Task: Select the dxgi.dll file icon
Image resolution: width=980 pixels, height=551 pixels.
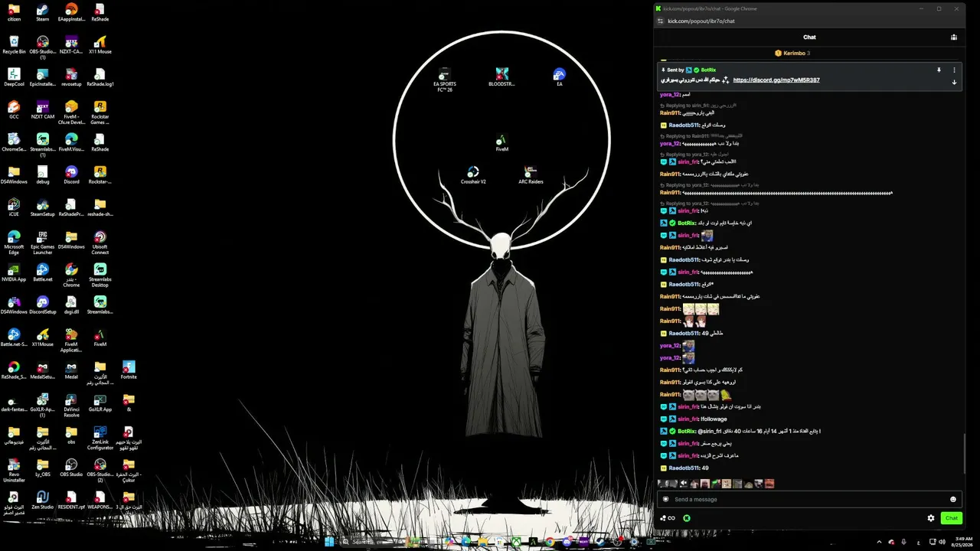Action: coord(71,305)
